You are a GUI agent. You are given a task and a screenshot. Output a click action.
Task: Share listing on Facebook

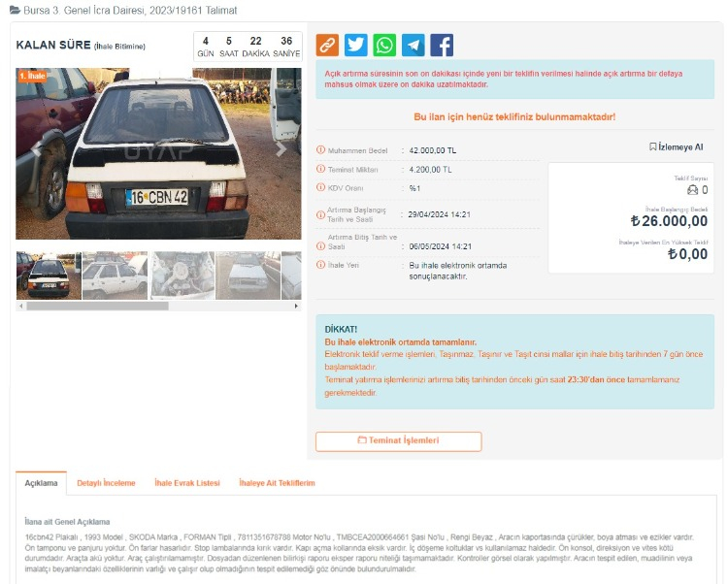coord(442,45)
